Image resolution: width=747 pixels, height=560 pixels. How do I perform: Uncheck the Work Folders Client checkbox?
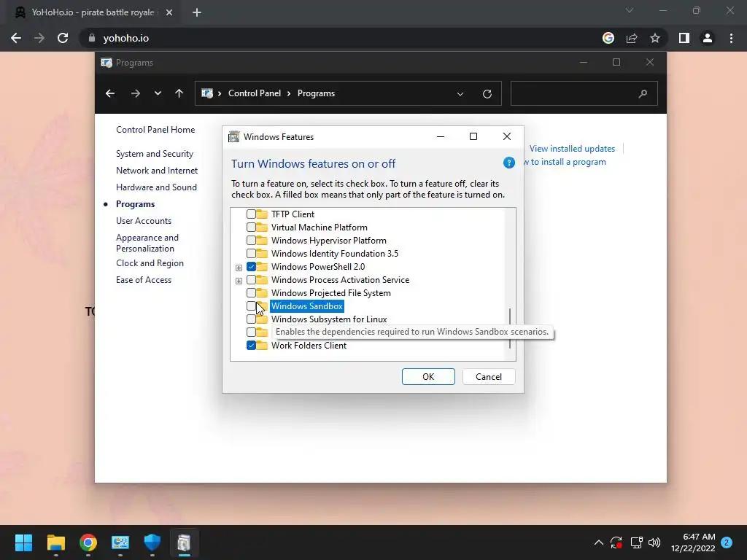[251, 345]
